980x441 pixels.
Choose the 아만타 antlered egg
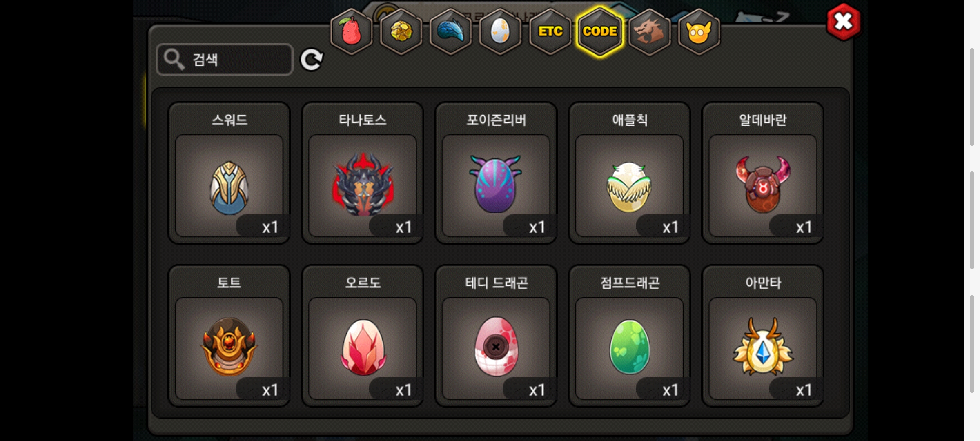point(763,336)
